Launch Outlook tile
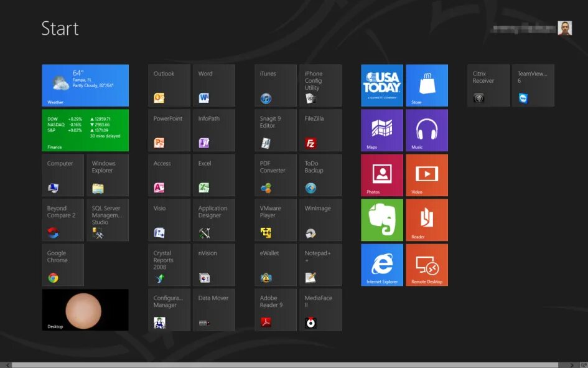588x368 pixels. click(x=169, y=85)
